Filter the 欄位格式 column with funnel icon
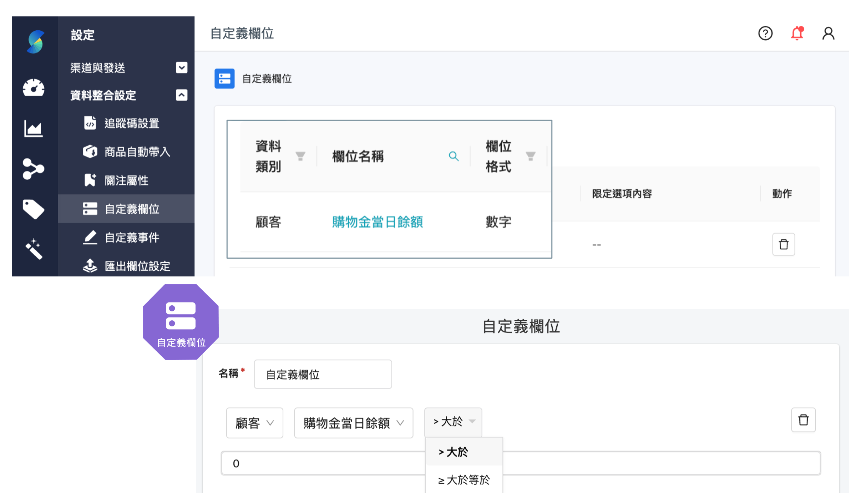Screen dimensions: 866x504 (531, 156)
